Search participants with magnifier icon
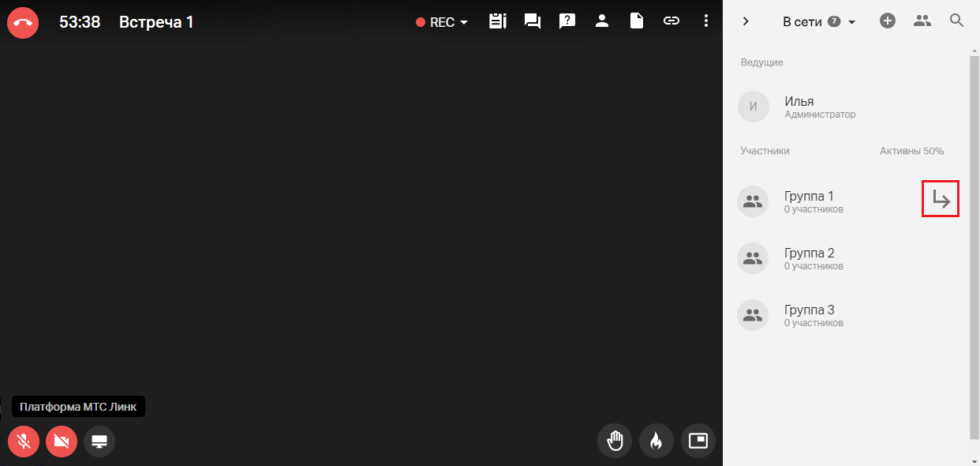980x466 pixels. point(957,21)
